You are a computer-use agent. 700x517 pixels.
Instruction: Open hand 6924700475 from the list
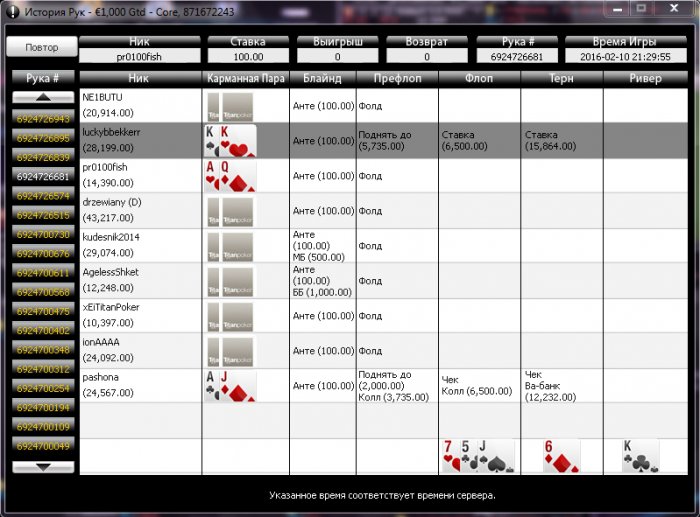point(43,311)
